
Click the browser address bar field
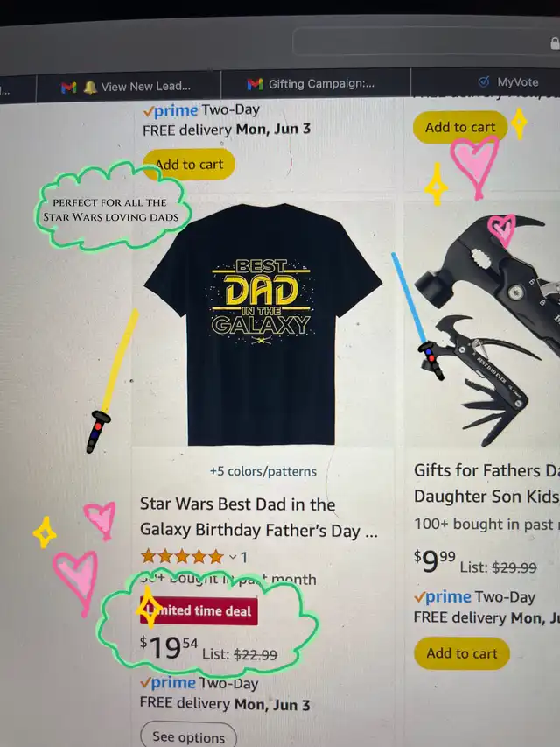tap(426, 41)
